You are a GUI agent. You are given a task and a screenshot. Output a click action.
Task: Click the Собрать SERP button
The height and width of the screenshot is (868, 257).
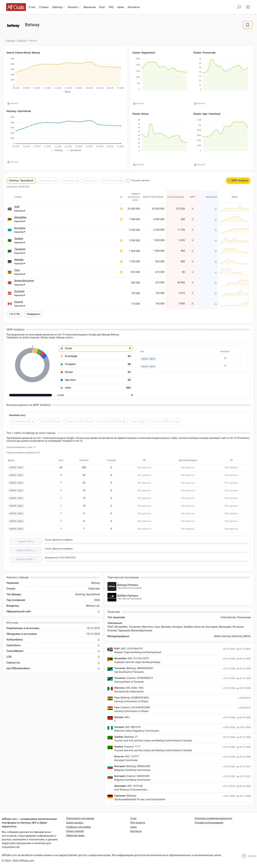tap(26, 559)
